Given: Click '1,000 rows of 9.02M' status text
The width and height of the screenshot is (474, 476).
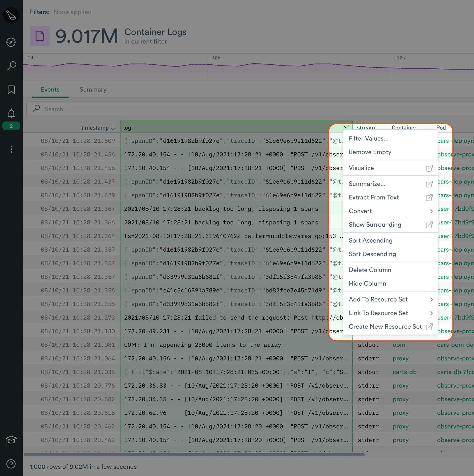Looking at the screenshot, I should coord(83,467).
